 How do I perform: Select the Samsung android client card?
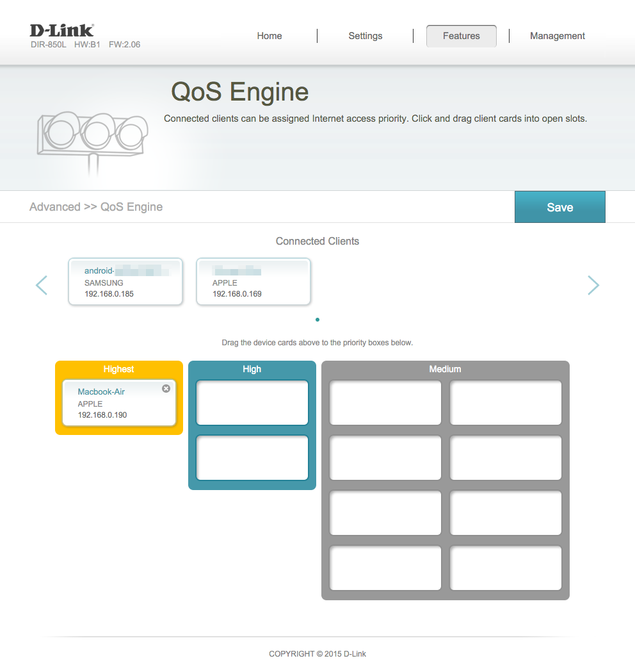click(125, 282)
